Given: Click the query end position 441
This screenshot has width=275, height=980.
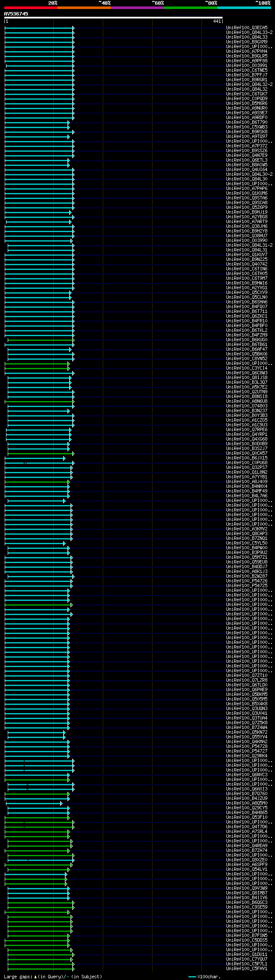Looking at the screenshot, I should coord(217,21).
